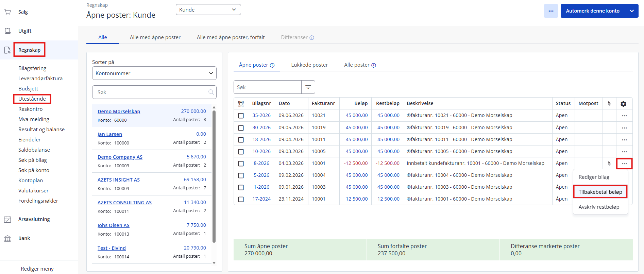This screenshot has height=274, width=644.
Task: Open more actions for row 18-2026
Action: (624, 140)
